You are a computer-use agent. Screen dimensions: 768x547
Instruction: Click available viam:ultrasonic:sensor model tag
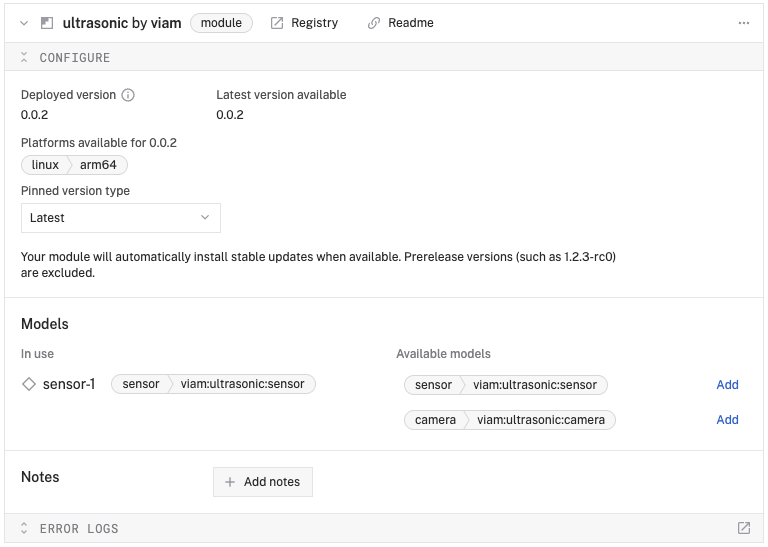[535, 385]
